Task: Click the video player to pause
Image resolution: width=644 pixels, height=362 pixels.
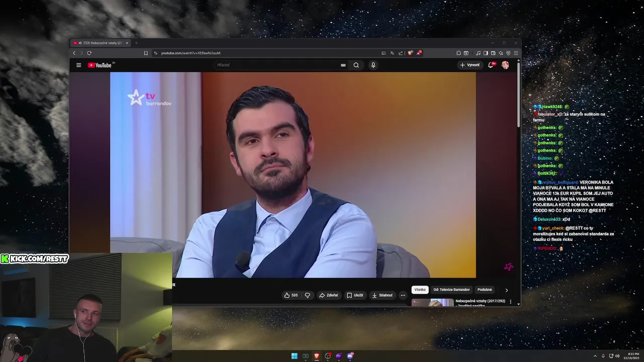Action: tap(293, 174)
